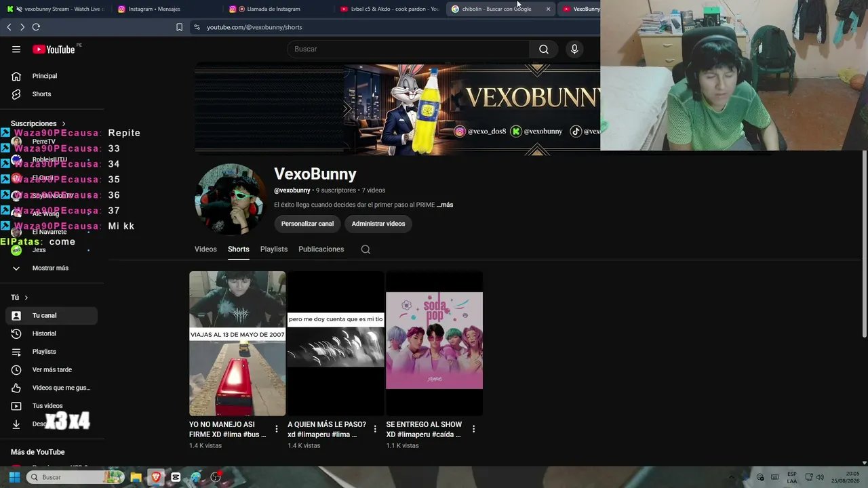Image resolution: width=868 pixels, height=488 pixels.
Task: Switch to the Lvbel c5 & Akdo YouTube tab
Action: pyautogui.click(x=389, y=9)
